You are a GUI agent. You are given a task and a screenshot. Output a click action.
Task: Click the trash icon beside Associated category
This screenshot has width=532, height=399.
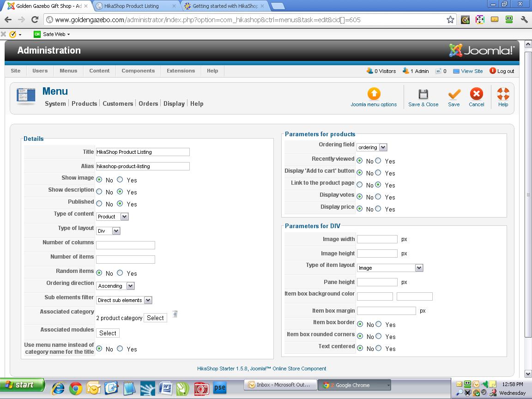175,314
